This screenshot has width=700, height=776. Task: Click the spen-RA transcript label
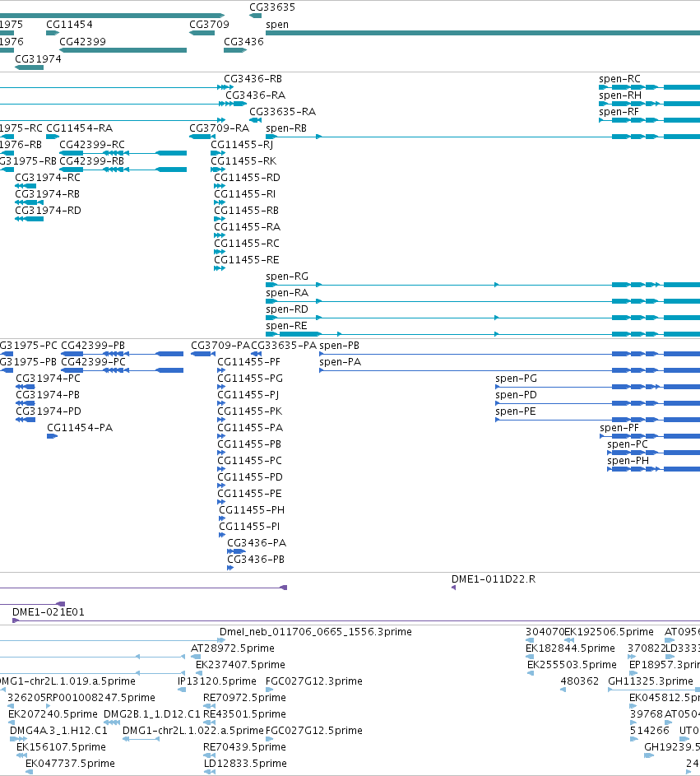[x=287, y=293]
